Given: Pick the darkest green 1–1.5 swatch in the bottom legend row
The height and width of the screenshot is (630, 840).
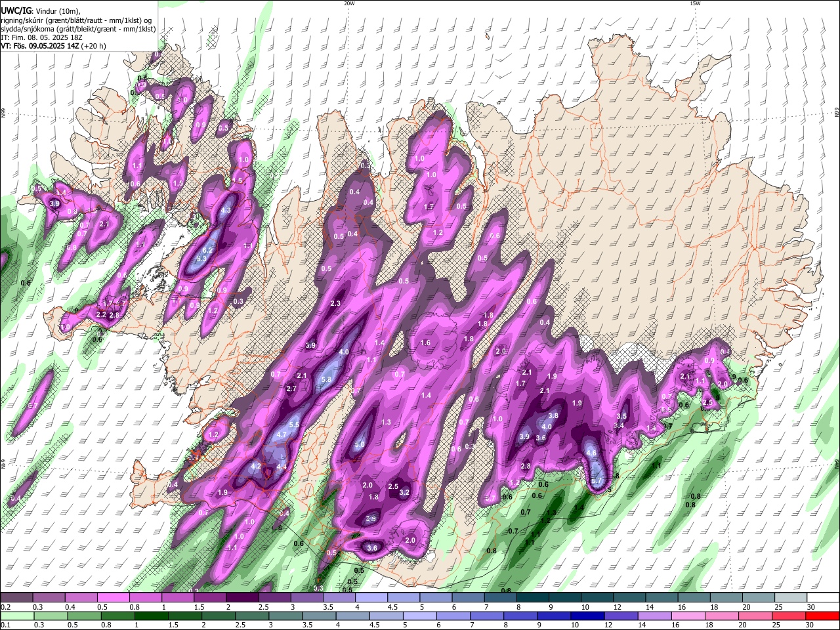Looking at the screenshot, I should pyautogui.click(x=152, y=616).
